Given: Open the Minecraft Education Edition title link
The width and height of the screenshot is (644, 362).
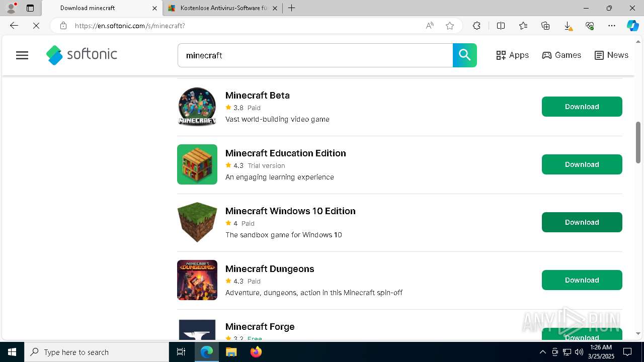Looking at the screenshot, I should click(286, 153).
